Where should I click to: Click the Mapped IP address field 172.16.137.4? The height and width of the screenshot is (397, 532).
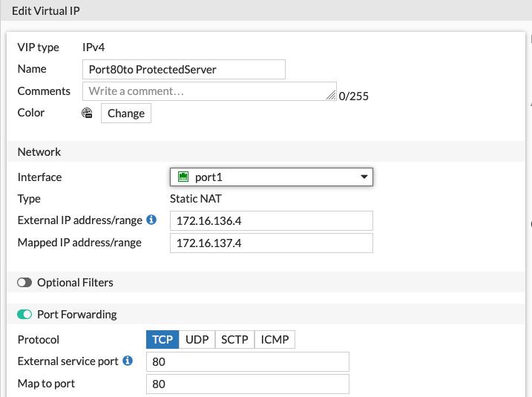click(271, 243)
